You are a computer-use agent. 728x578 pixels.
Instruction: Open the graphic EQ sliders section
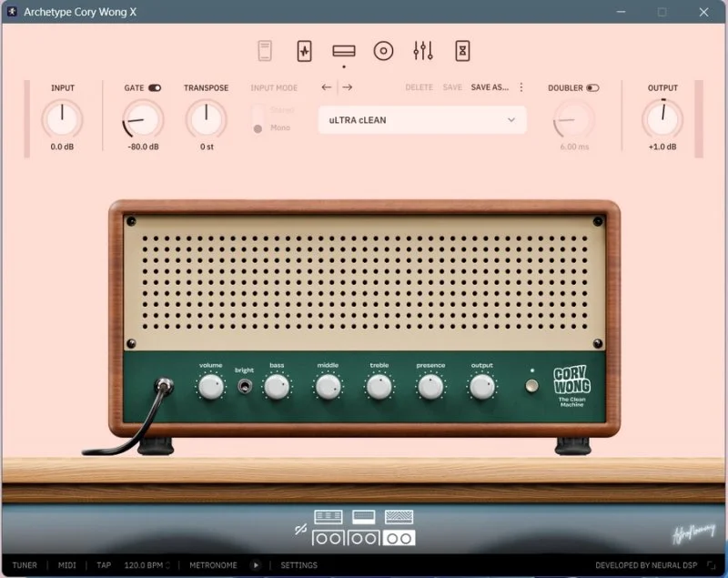tap(423, 51)
